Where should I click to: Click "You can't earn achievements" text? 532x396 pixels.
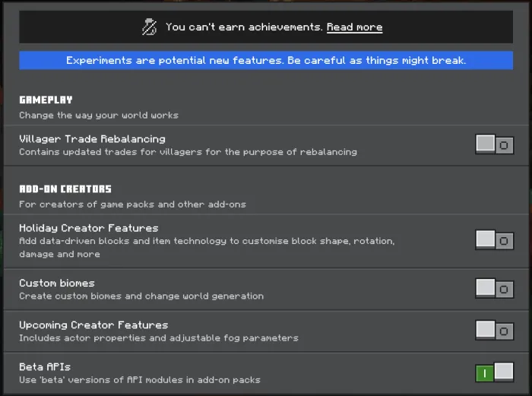244,27
